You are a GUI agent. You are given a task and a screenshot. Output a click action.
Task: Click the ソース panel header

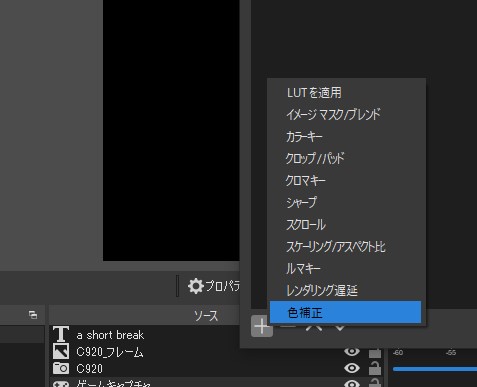(144, 315)
